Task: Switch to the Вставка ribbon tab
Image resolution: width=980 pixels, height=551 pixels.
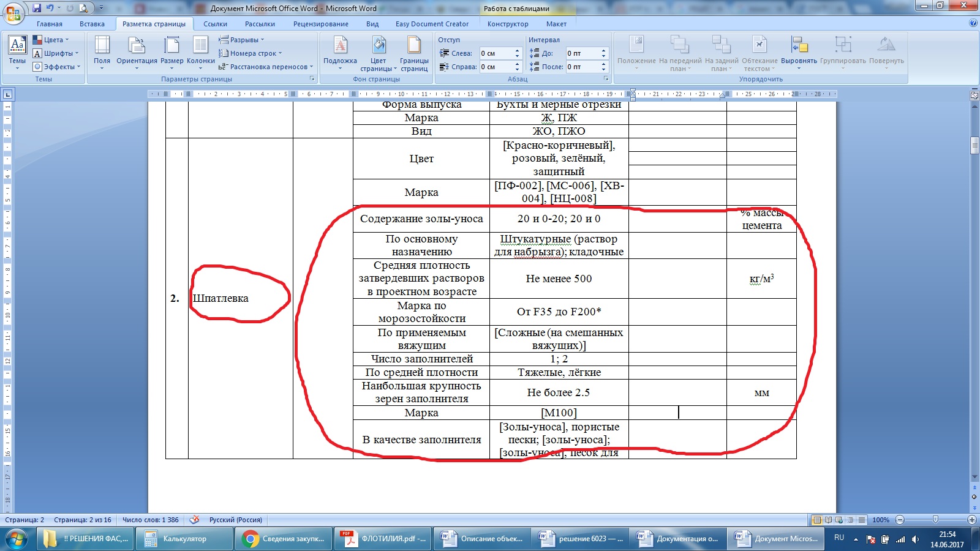Action: tap(92, 24)
